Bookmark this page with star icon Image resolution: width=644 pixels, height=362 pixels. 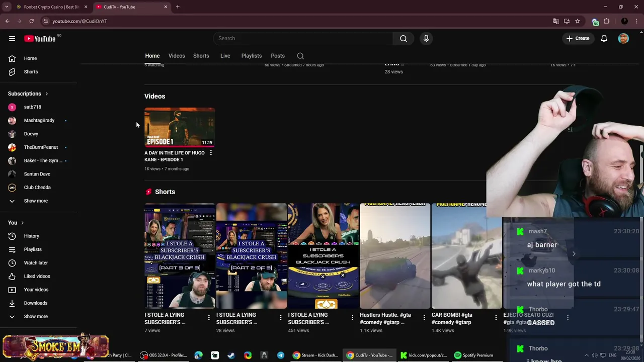click(578, 21)
